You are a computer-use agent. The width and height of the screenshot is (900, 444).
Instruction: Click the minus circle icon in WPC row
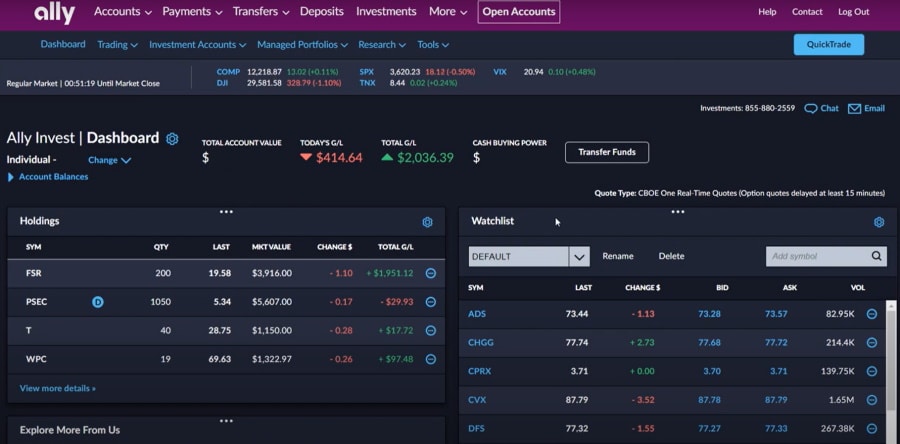430,360
